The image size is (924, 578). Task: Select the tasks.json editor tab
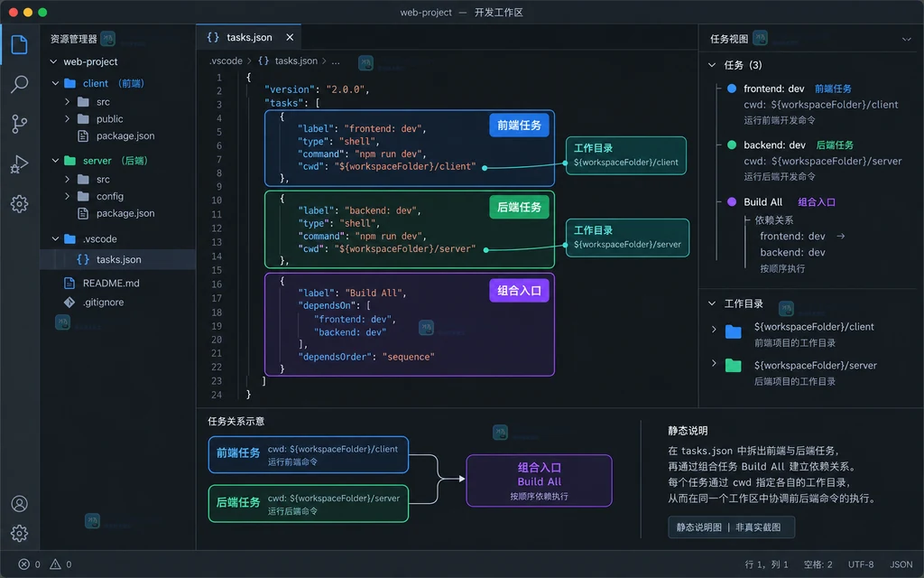[249, 37]
